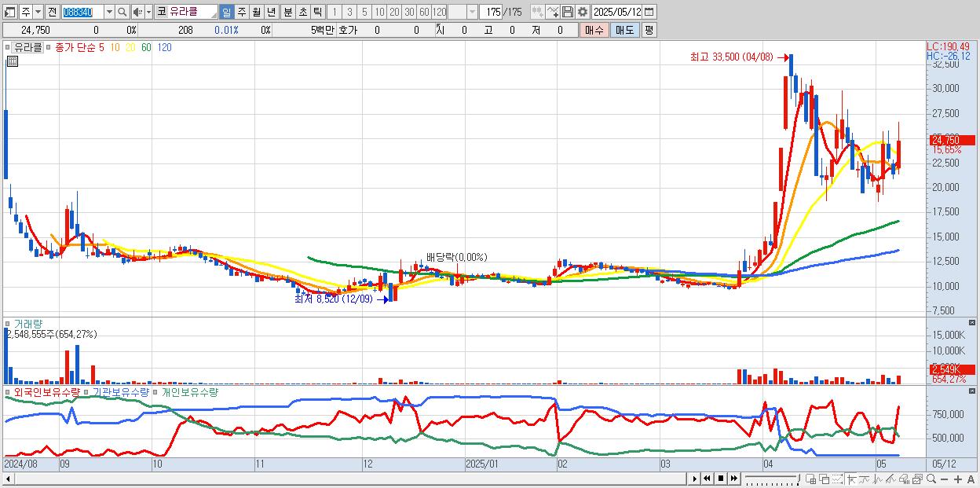
Task: Select the 일 (daily) period button
Action: (226, 12)
